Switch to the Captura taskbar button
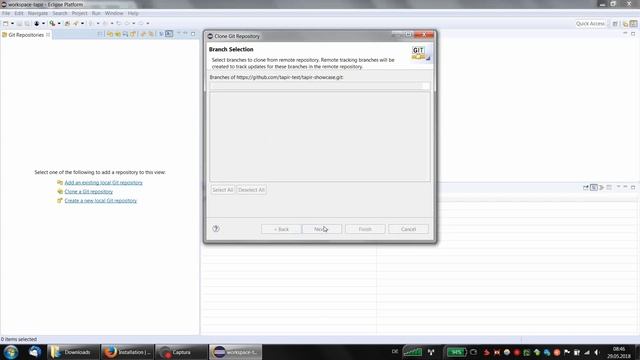Image resolution: width=640 pixels, height=360 pixels. [181, 352]
